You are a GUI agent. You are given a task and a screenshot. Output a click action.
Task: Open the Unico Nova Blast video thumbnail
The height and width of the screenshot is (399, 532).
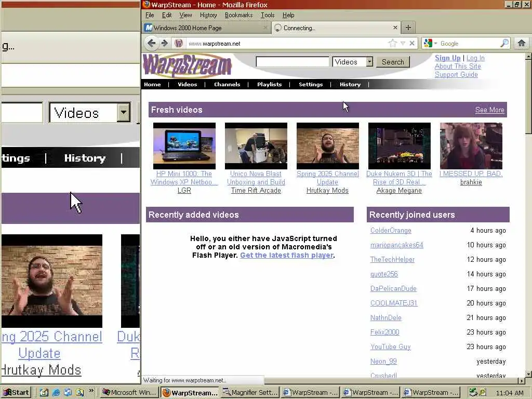[256, 146]
